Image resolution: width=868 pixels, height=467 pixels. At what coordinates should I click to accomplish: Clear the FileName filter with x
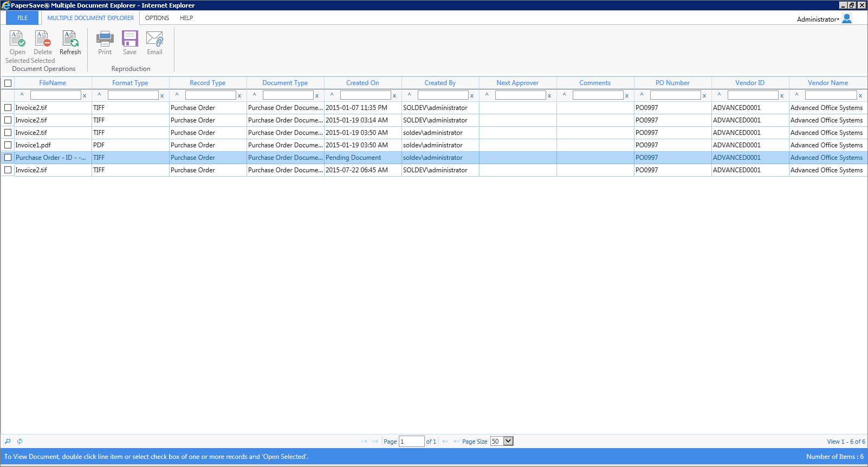tap(85, 96)
